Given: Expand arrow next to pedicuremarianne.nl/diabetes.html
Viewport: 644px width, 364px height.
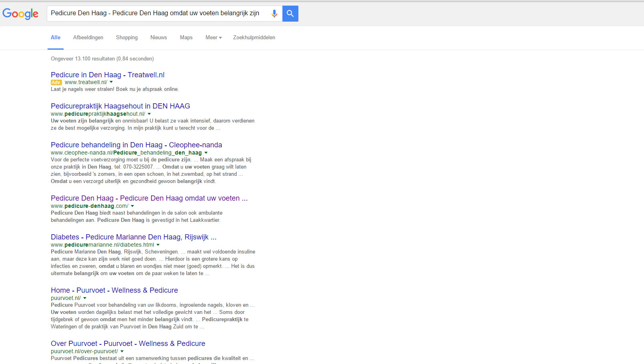Looking at the screenshot, I should click(x=158, y=245).
